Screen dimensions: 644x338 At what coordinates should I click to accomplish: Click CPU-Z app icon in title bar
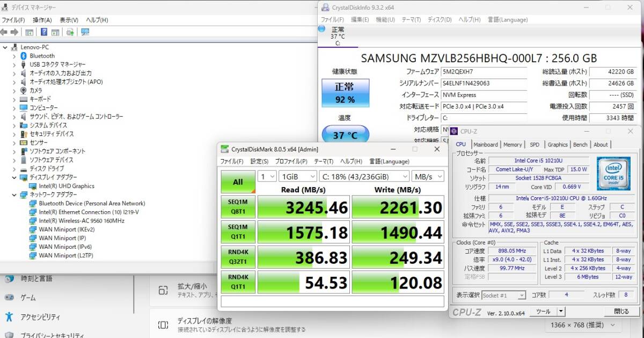coord(454,131)
